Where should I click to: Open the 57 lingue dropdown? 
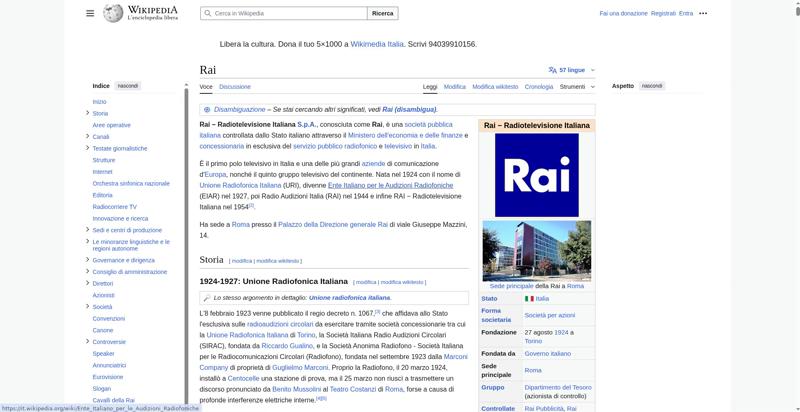571,70
